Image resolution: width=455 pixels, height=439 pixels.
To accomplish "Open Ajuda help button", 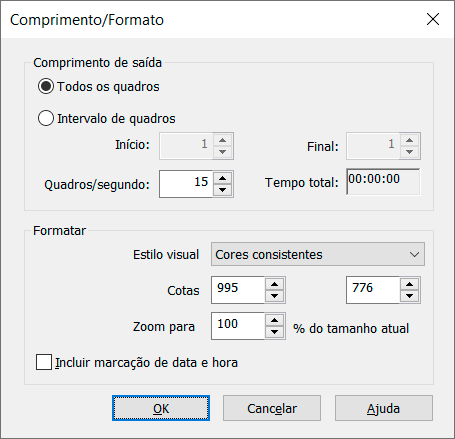I will click(384, 408).
